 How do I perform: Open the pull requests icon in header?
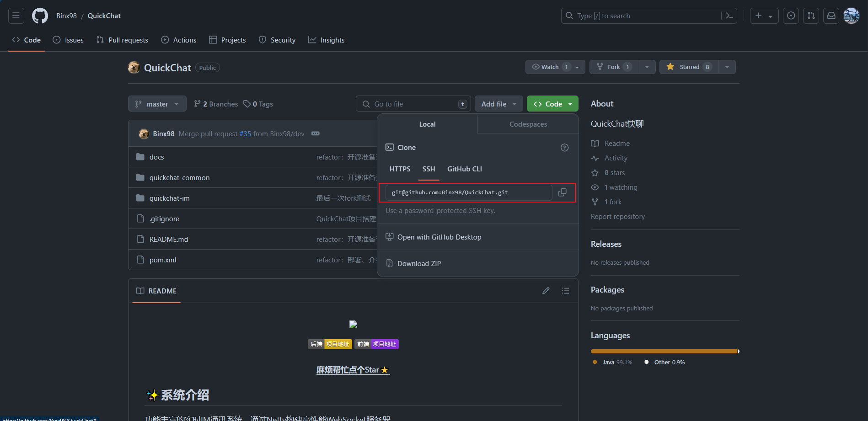coord(811,16)
